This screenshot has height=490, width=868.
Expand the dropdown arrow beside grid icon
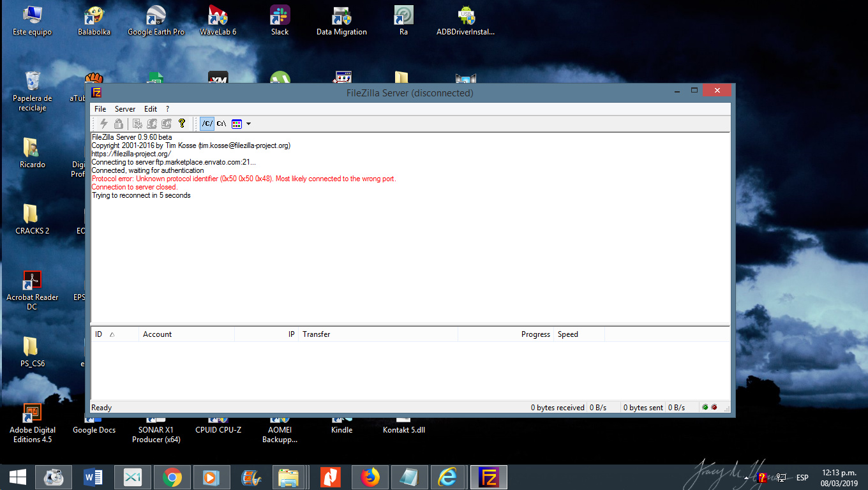pos(248,124)
